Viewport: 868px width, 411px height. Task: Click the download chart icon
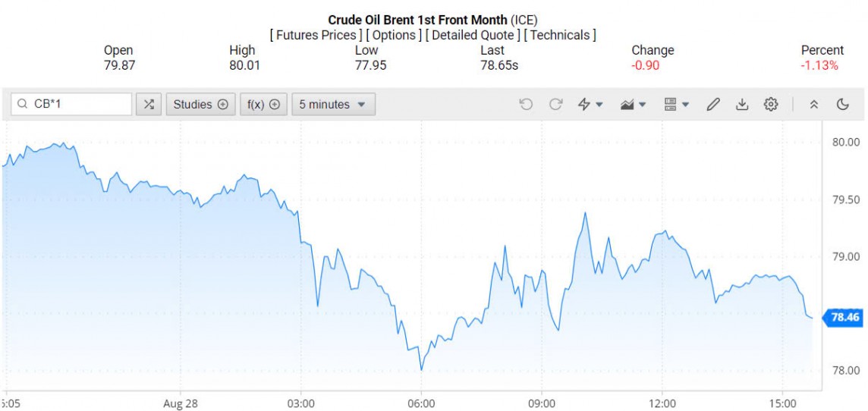[x=742, y=105]
